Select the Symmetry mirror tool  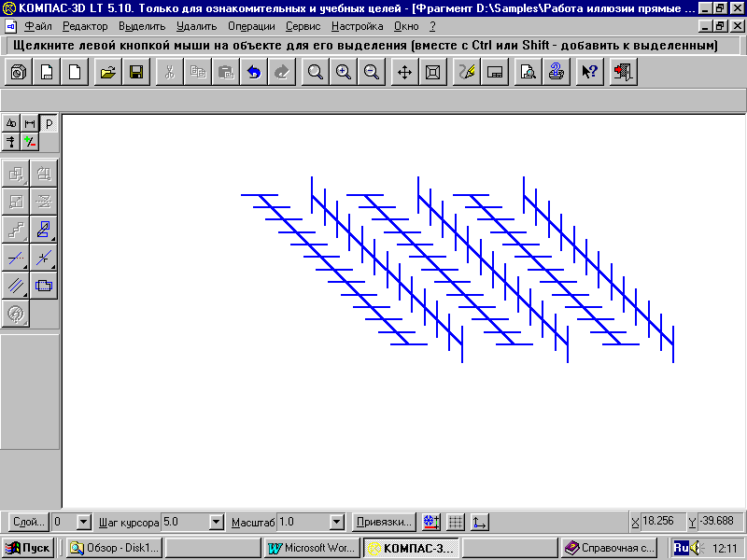(x=44, y=202)
